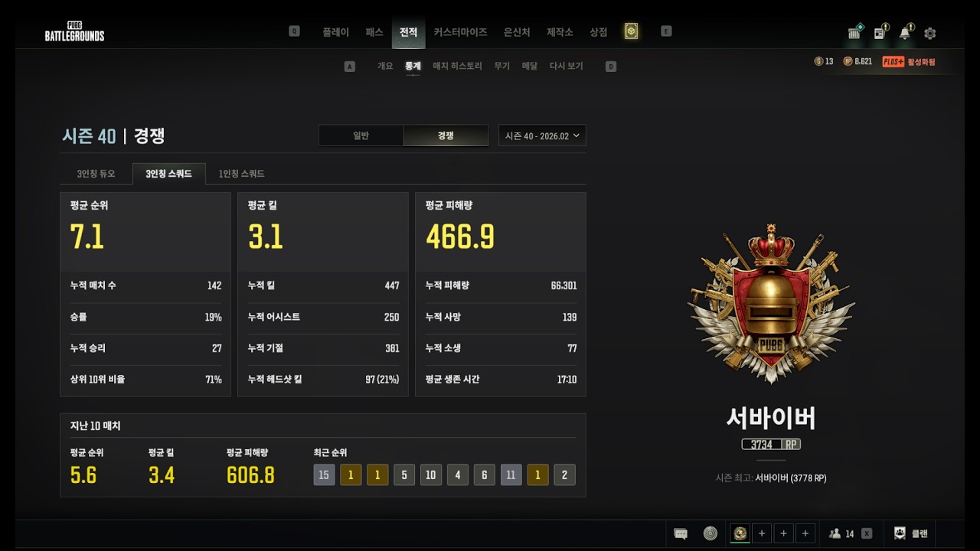Click the 승률 19% row

tap(145, 317)
